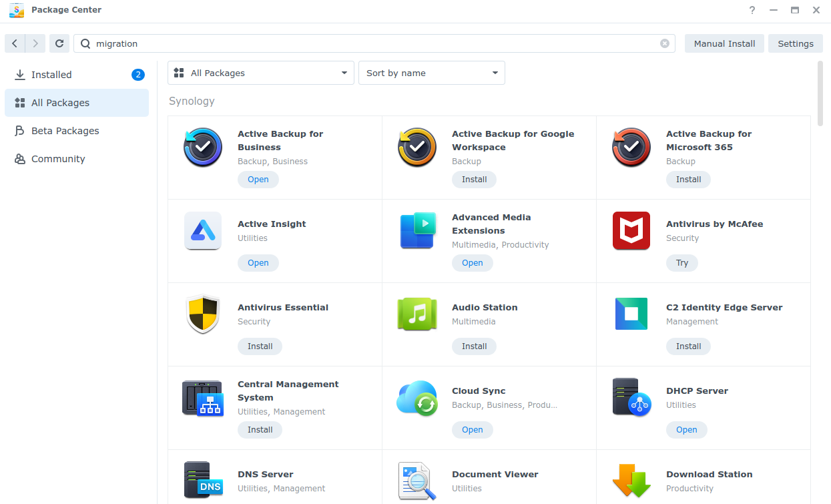Click the Audio Station music icon
Viewport: 831px width, 504px height.
click(x=417, y=314)
